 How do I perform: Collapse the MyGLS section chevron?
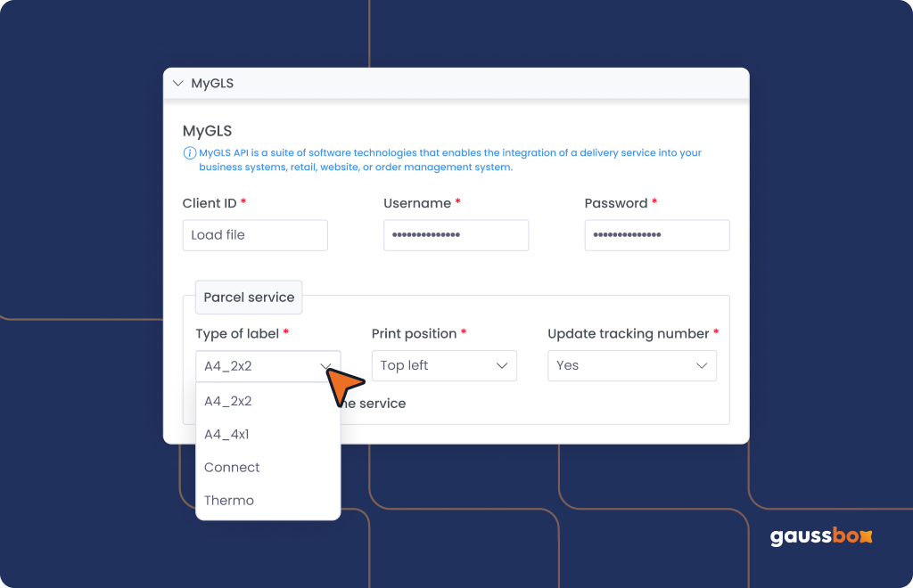coord(178,83)
